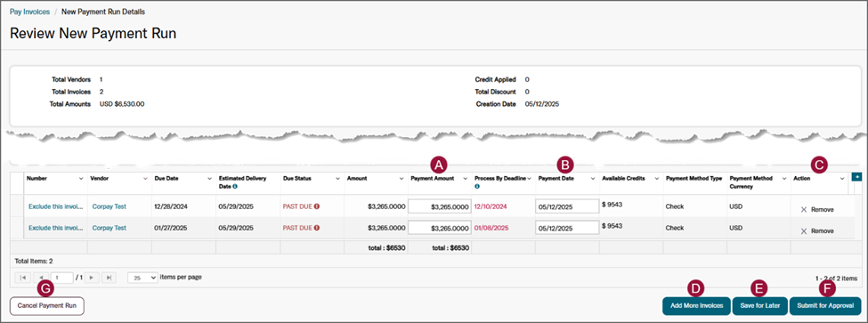Click the 12/10/2024 process deadline date
The image size is (868, 323).
pos(491,206)
